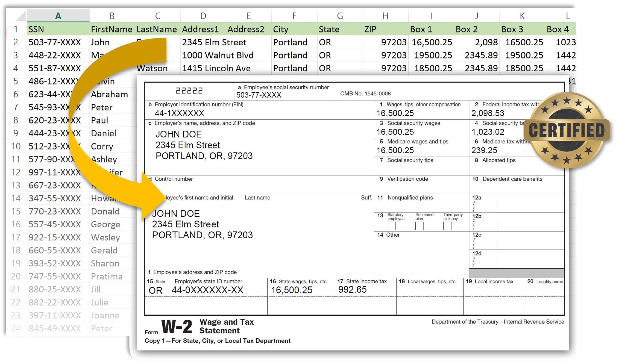Select row 1 header number
The height and width of the screenshot is (364, 619).
[x=16, y=29]
